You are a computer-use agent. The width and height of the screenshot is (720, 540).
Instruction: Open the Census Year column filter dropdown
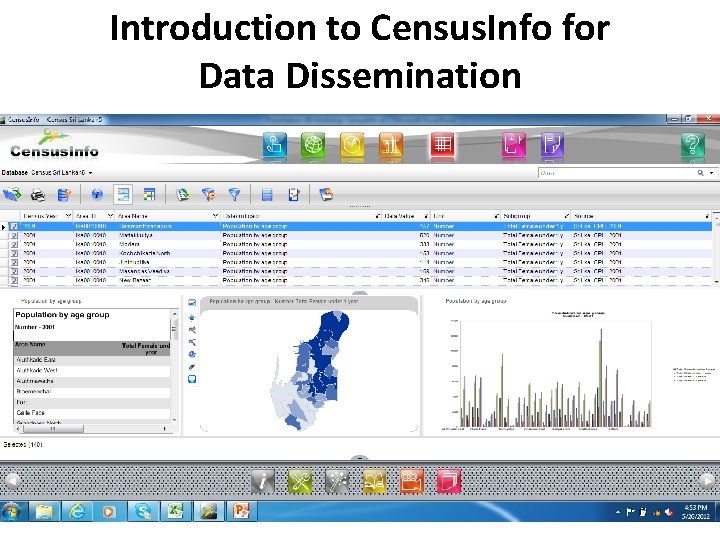click(x=68, y=215)
